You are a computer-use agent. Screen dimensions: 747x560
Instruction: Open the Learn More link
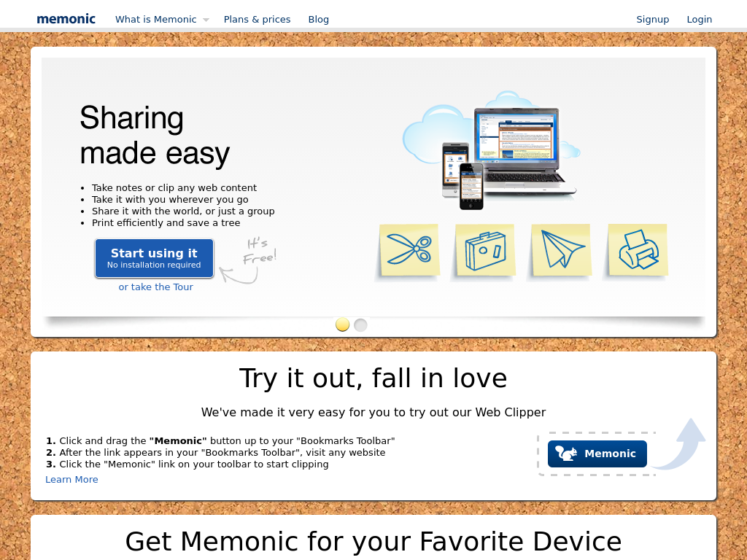tap(71, 480)
